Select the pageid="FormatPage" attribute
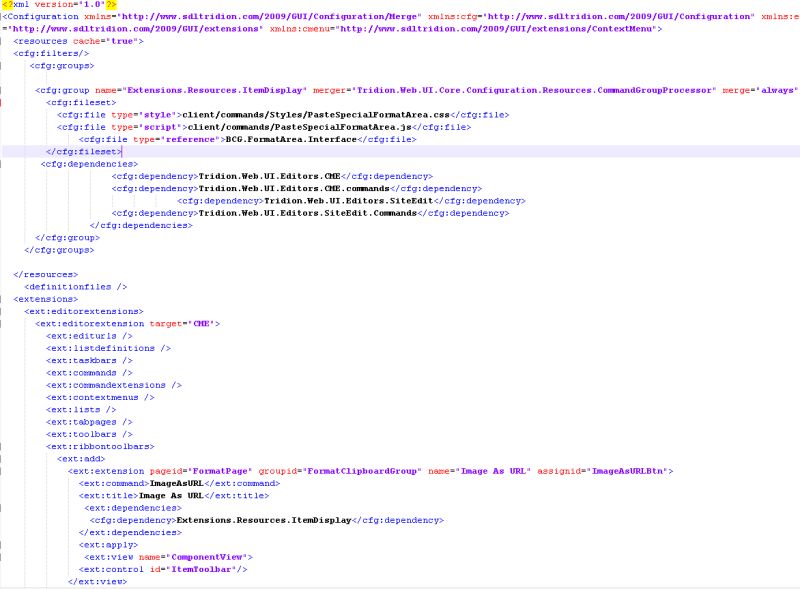This screenshot has height=589, width=800. pos(201,471)
